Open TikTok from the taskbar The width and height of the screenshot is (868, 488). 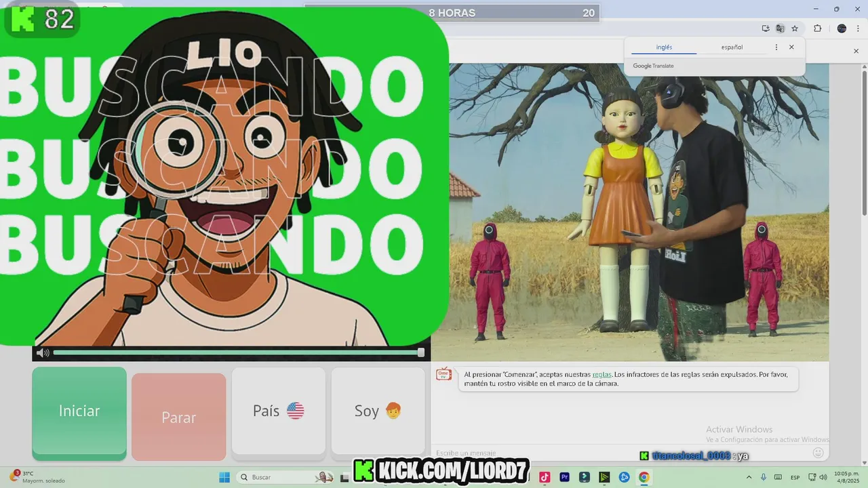coord(545,477)
